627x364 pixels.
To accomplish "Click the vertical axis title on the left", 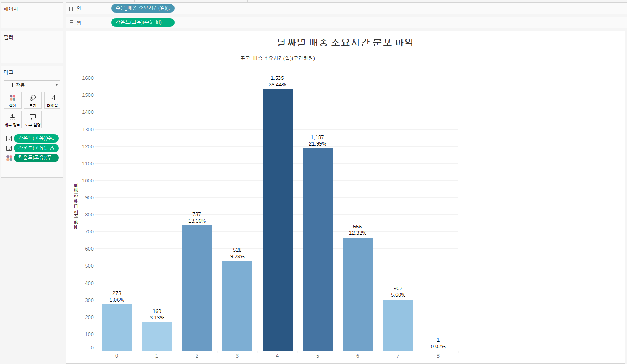I will point(76,206).
